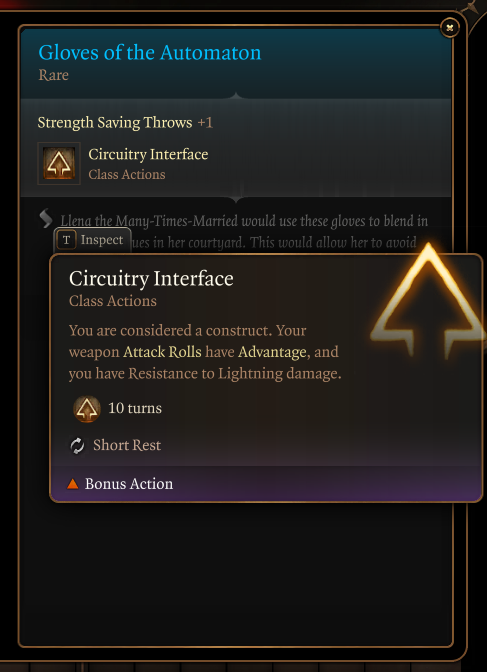This screenshot has width=487, height=672.
Task: Click the Attack Rolls highlighted keyword
Action: (x=162, y=352)
